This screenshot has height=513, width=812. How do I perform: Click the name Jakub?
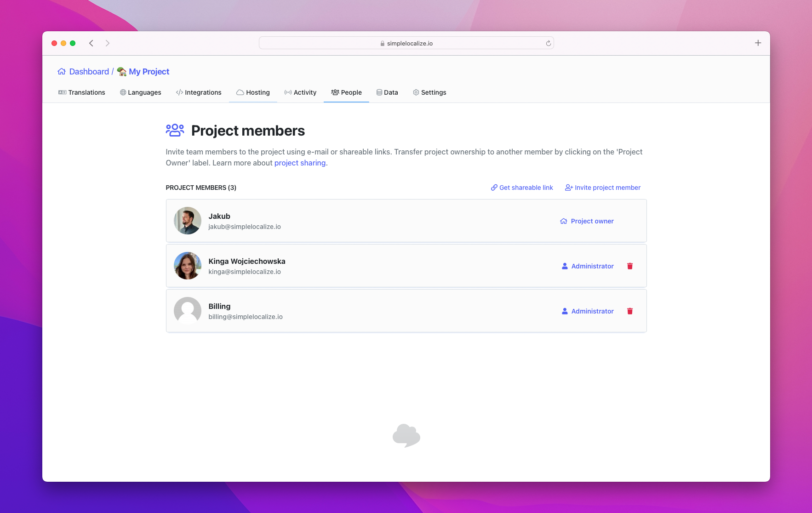coord(219,216)
